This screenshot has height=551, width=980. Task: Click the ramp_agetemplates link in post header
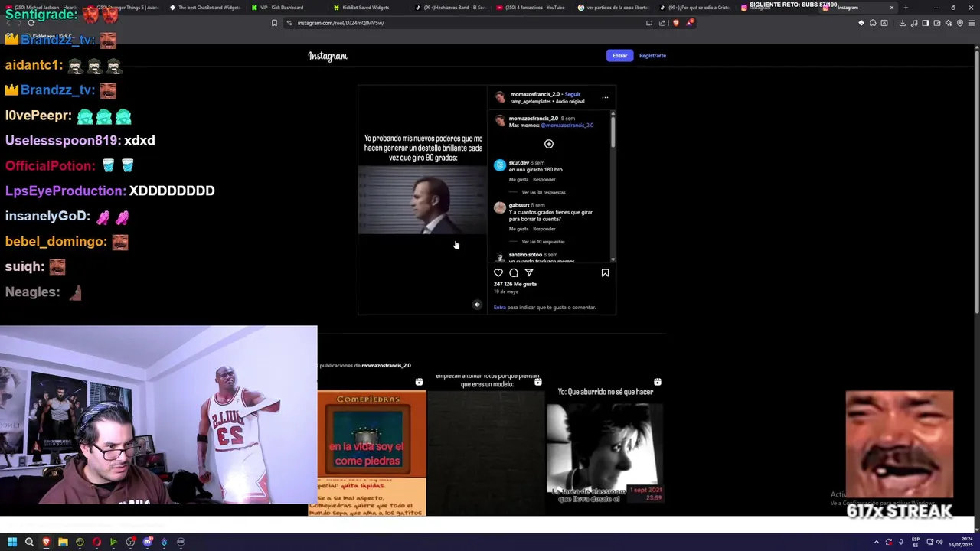531,101
